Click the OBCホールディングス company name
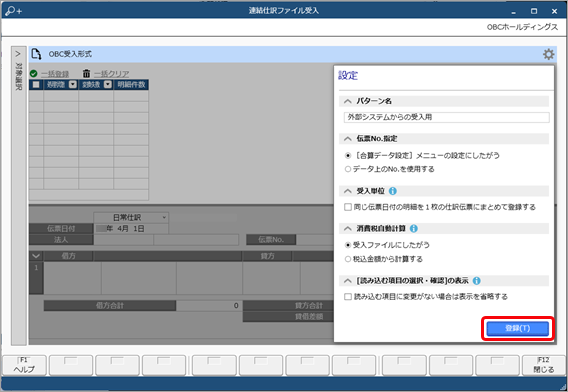The image size is (568, 392). [522, 27]
